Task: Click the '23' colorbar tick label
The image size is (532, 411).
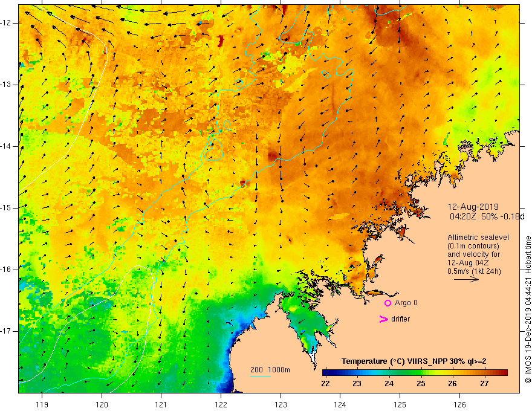Action: pyautogui.click(x=357, y=384)
